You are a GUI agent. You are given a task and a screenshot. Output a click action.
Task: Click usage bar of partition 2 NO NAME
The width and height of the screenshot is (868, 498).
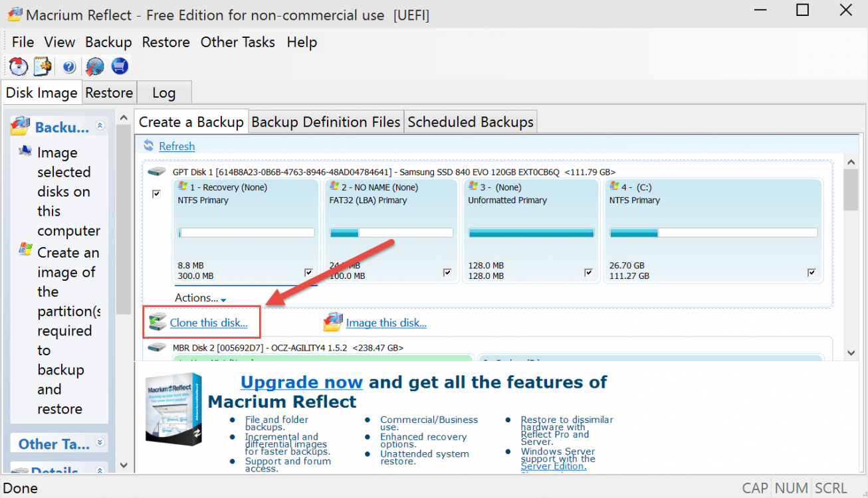point(391,233)
